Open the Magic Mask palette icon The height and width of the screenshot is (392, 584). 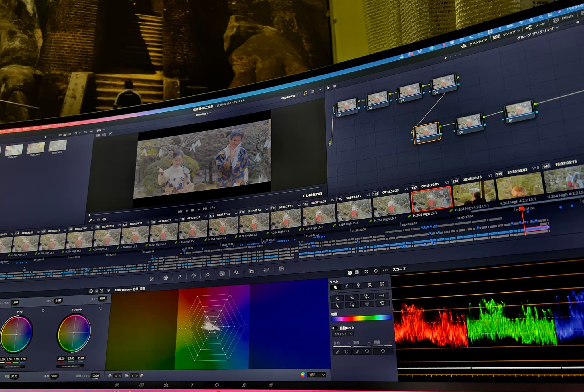tap(222, 273)
